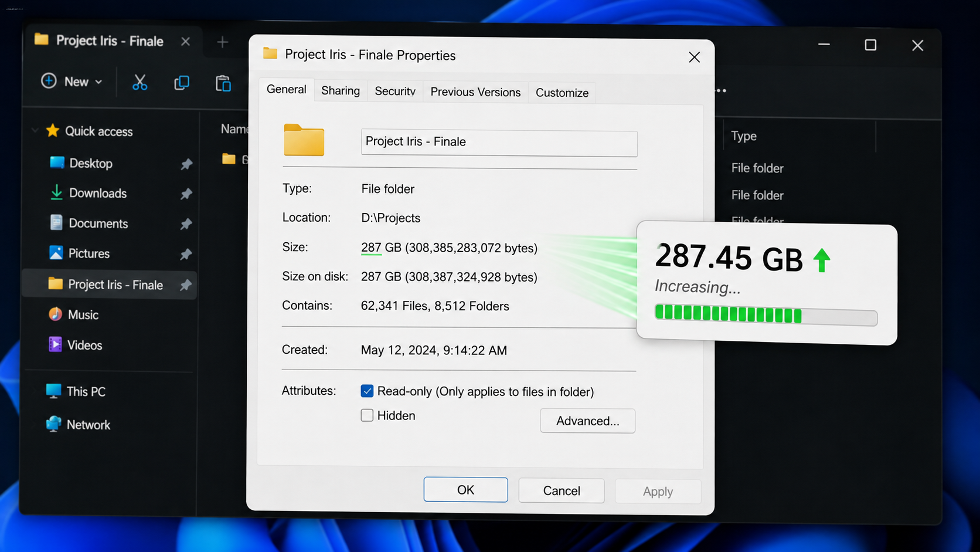This screenshot has height=552, width=980.
Task: Open Downloads from the Explorer sidebar
Action: [x=98, y=193]
